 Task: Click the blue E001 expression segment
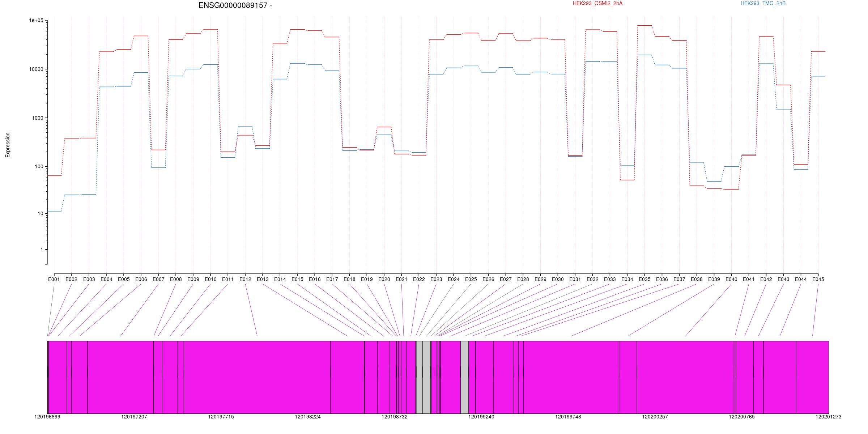click(x=54, y=211)
